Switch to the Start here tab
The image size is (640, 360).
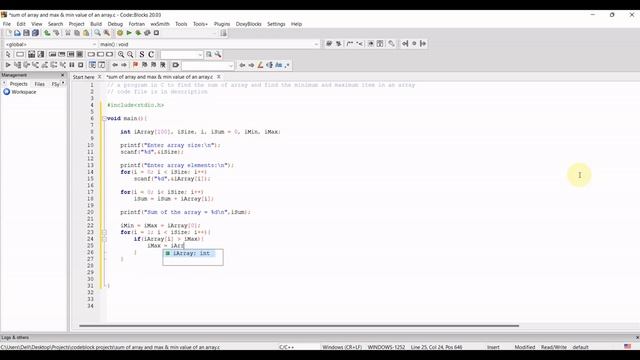point(83,77)
